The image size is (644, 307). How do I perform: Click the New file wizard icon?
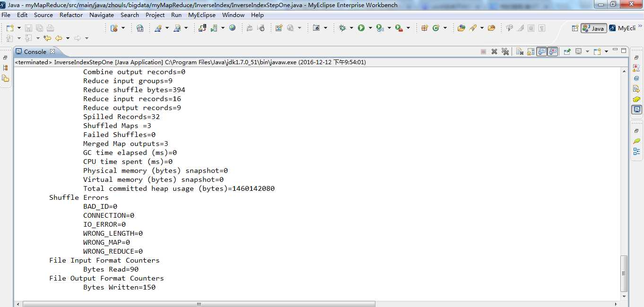click(10, 28)
